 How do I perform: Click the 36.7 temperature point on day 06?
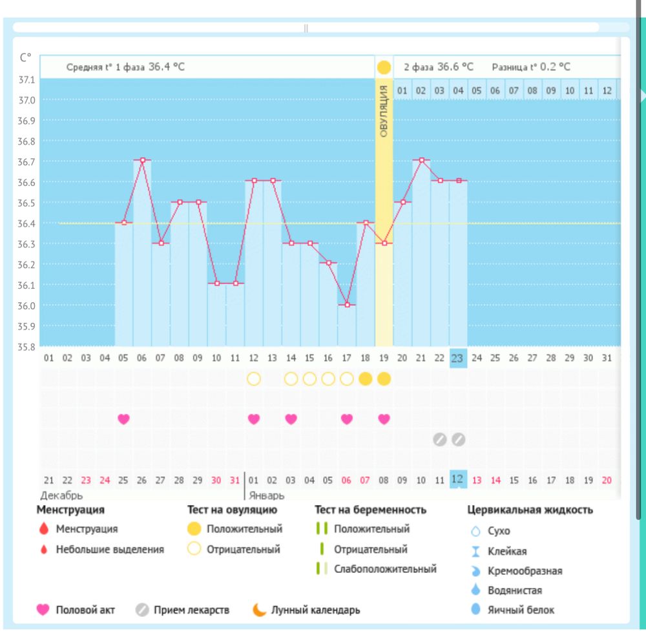[142, 160]
